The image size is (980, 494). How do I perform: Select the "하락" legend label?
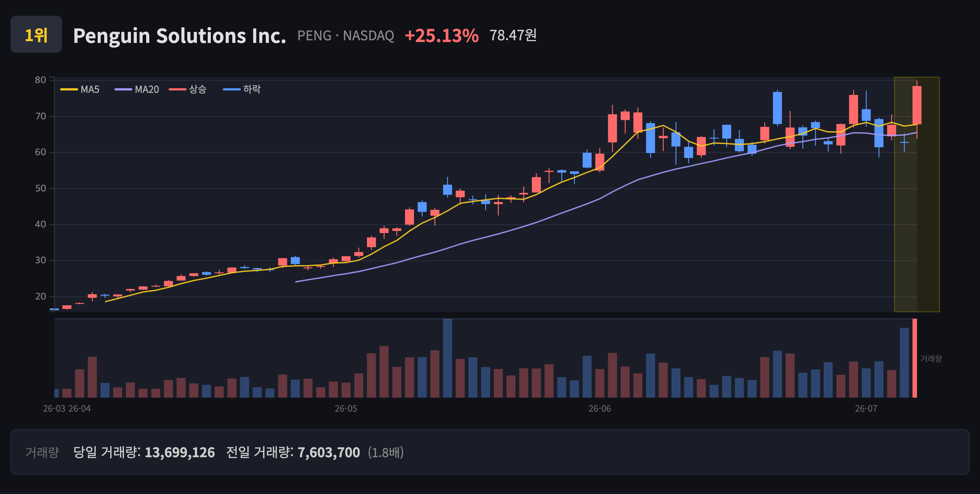[x=252, y=90]
